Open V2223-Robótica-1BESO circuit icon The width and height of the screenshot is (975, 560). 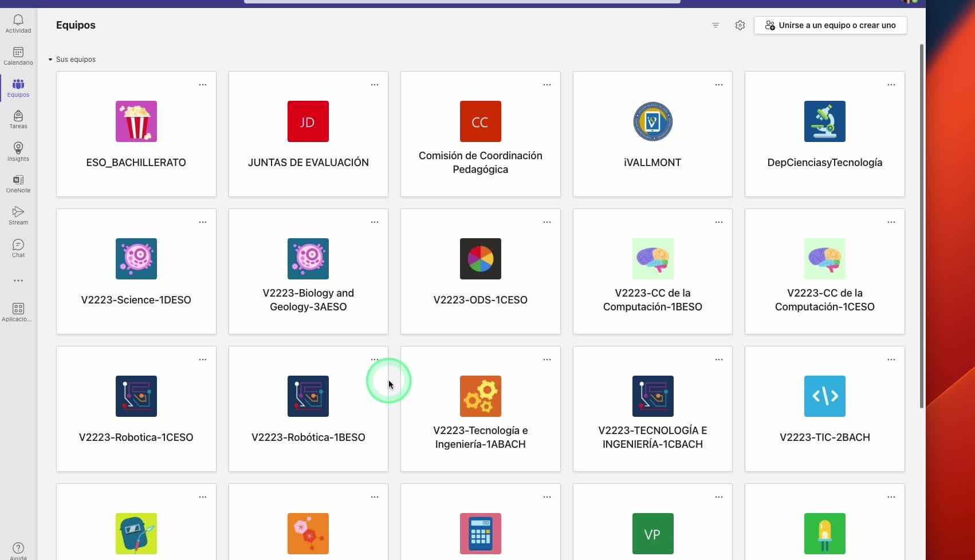coord(308,396)
